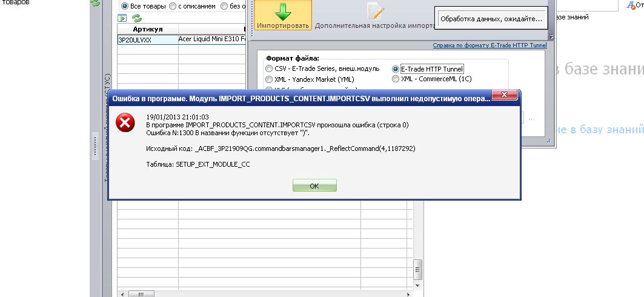Click the faint ellipsis browse button
This screenshot has height=297, width=644.
tap(531, 119)
